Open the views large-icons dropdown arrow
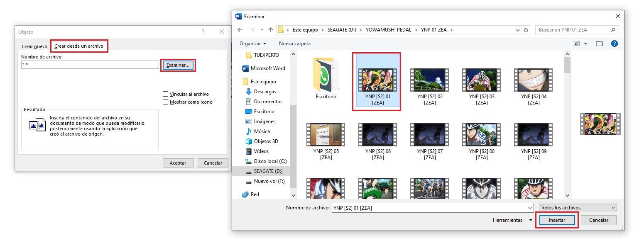Image resolution: width=644 pixels, height=250 pixels. point(585,43)
